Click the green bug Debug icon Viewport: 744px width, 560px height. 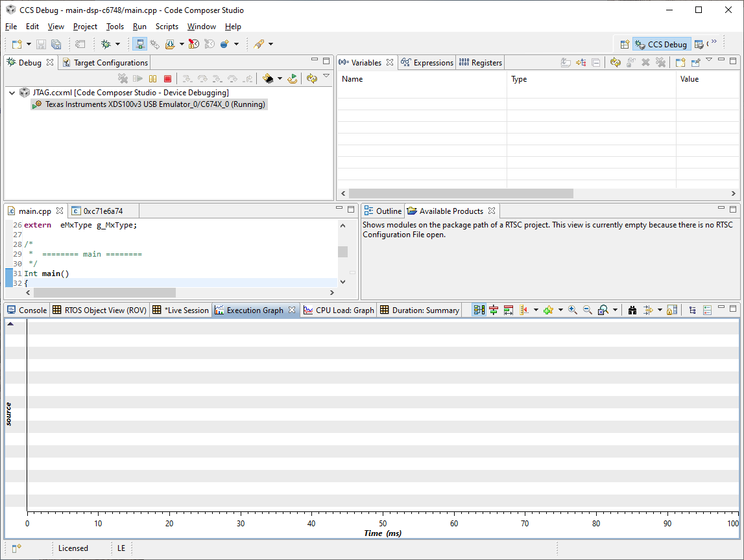106,44
